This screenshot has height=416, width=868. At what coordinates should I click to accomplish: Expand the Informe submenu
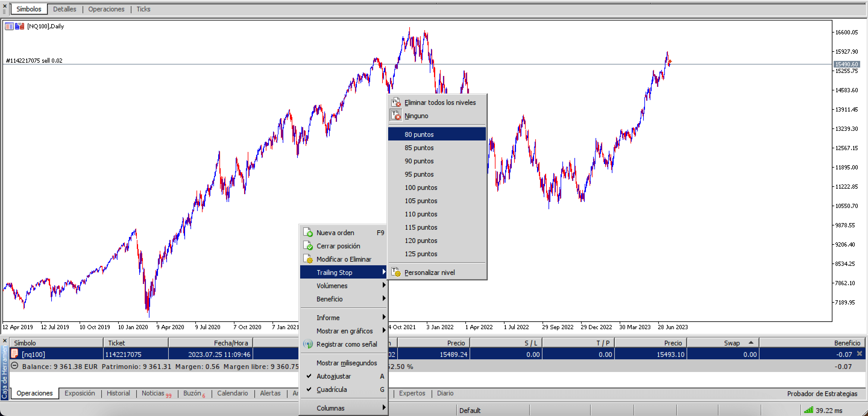(344, 317)
